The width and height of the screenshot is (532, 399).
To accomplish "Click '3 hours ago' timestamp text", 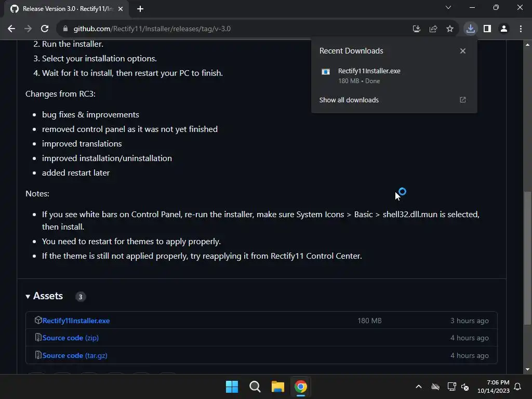I will pyautogui.click(x=470, y=321).
